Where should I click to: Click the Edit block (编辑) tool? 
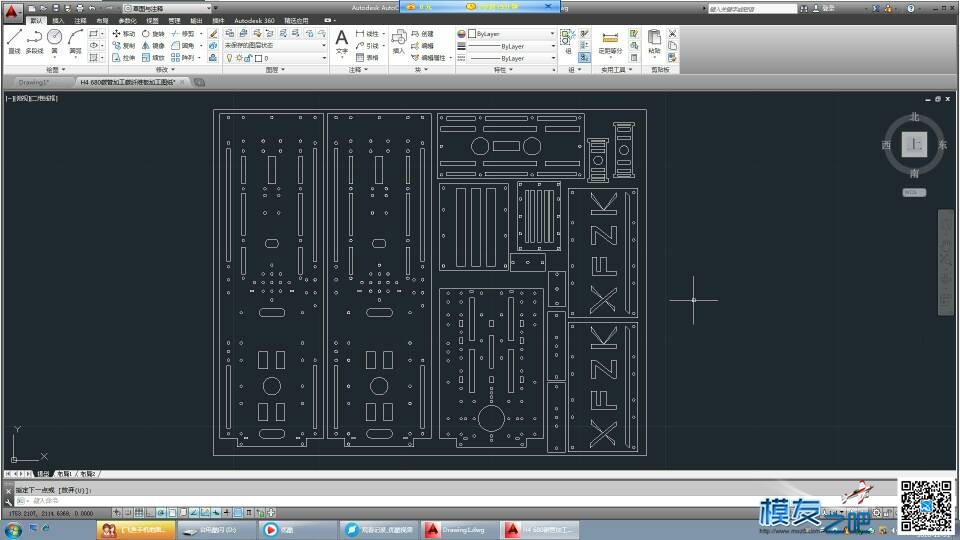(x=422, y=46)
